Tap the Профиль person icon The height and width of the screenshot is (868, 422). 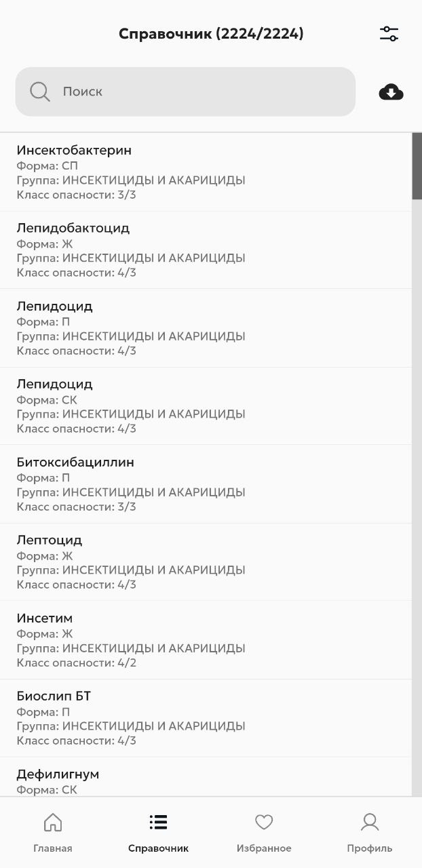pos(370,823)
